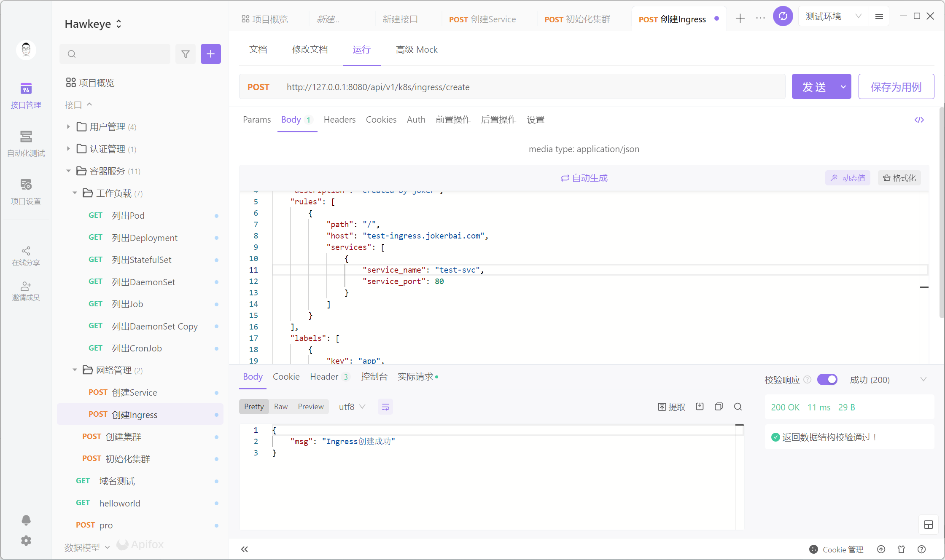Image resolution: width=945 pixels, height=560 pixels.
Task: Select the GET 列出Deployment endpoint
Action: tap(140, 238)
